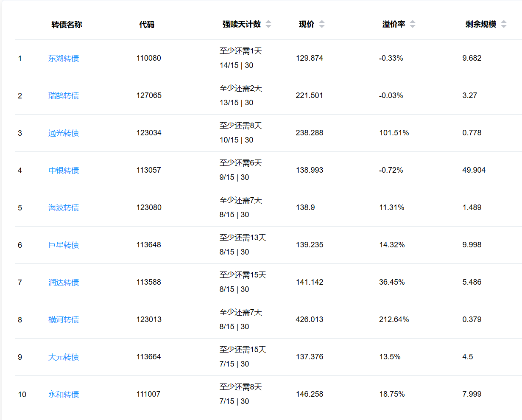
Task: Click the 永和转债 link
Action: pos(64,395)
